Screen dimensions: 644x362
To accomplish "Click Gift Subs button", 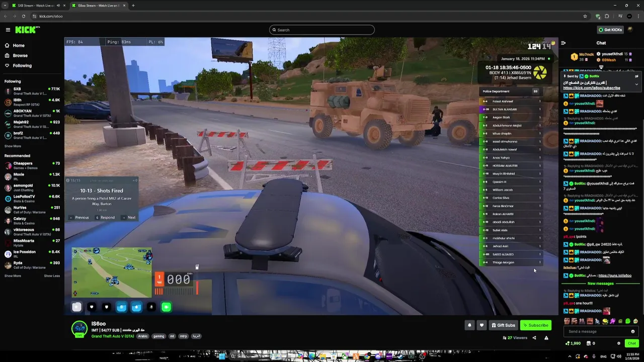I will tap(503, 325).
